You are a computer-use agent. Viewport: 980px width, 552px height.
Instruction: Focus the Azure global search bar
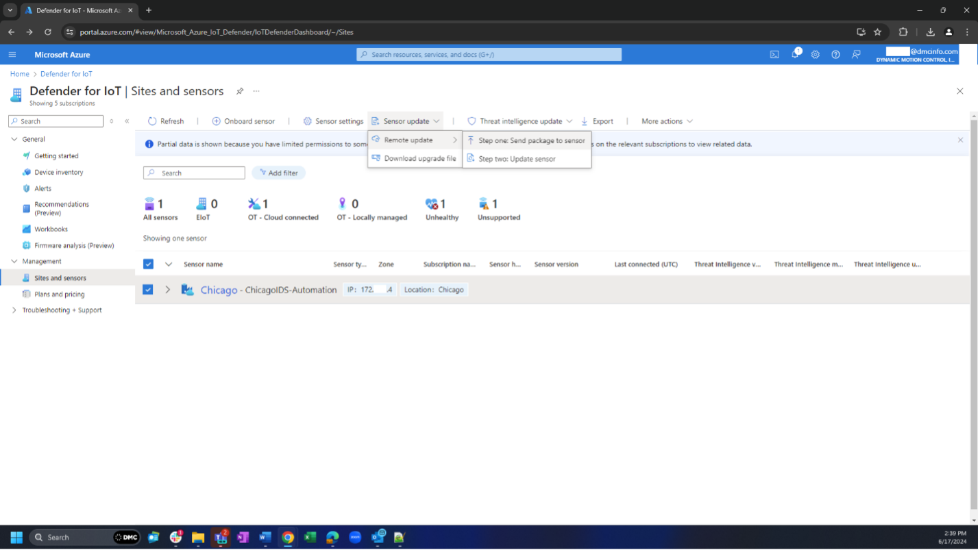pos(489,55)
